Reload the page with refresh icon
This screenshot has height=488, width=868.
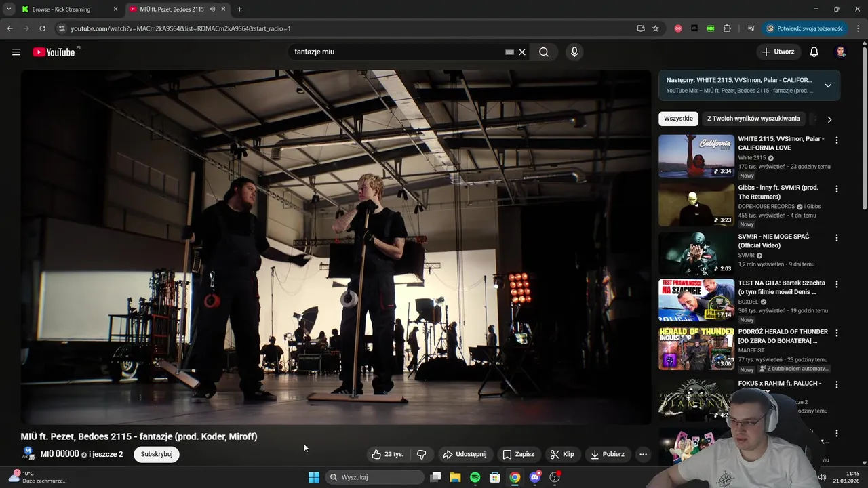pyautogui.click(x=42, y=28)
